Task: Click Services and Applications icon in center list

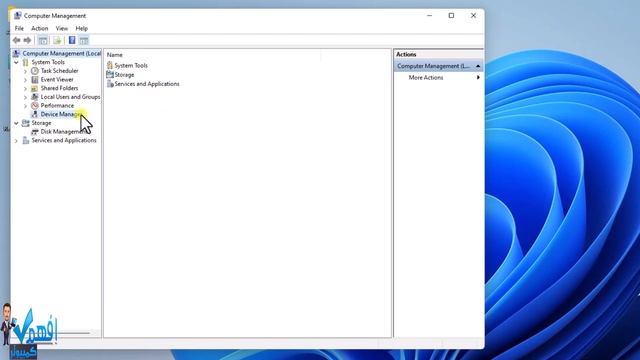Action: [x=110, y=84]
